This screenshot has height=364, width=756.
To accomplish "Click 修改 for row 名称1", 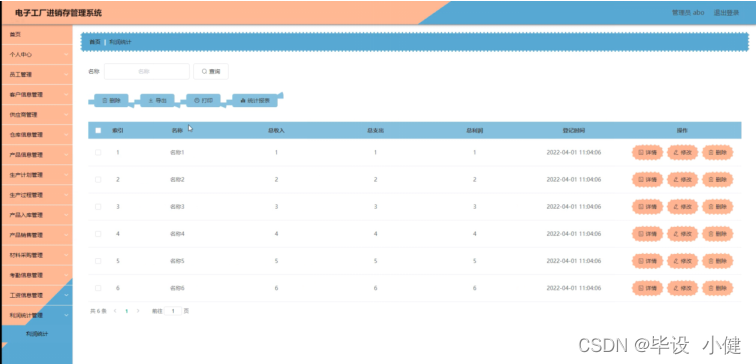I will click(682, 152).
